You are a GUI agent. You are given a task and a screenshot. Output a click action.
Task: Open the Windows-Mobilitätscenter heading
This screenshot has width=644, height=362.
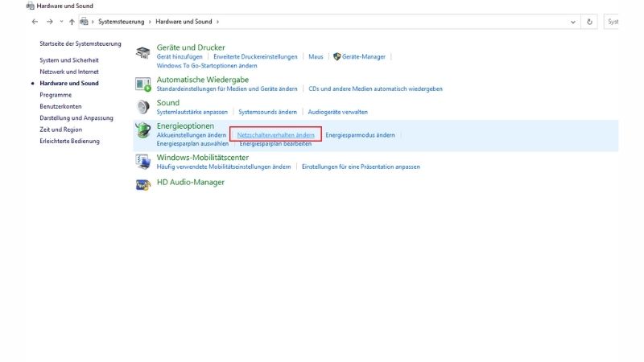(x=203, y=158)
